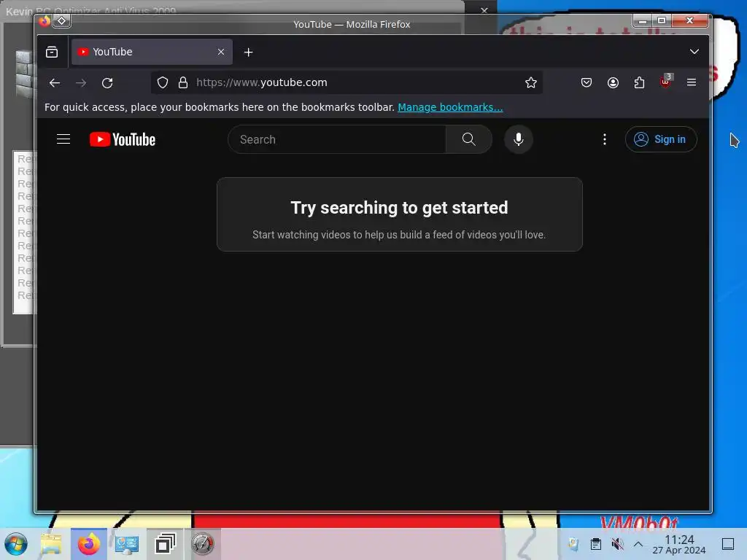
Task: Open tracking protection shield icon
Action: coord(163,83)
